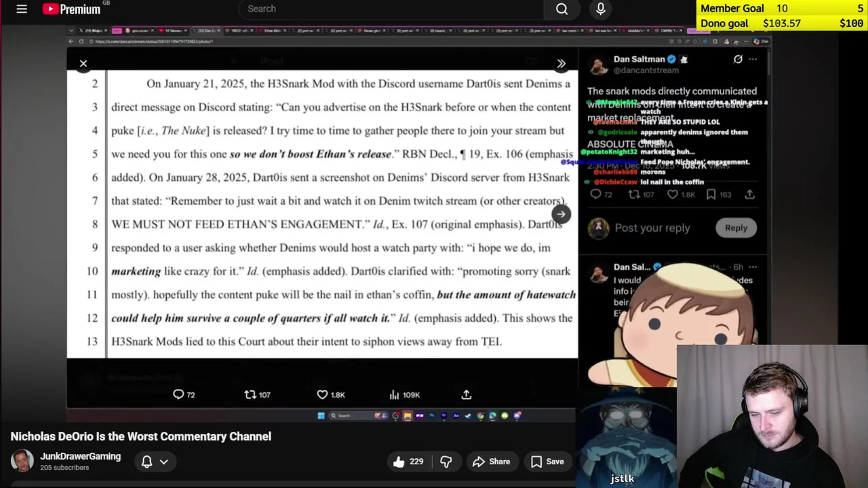Like the video with 229 likes
Screen dimensions: 868x488
(408, 462)
